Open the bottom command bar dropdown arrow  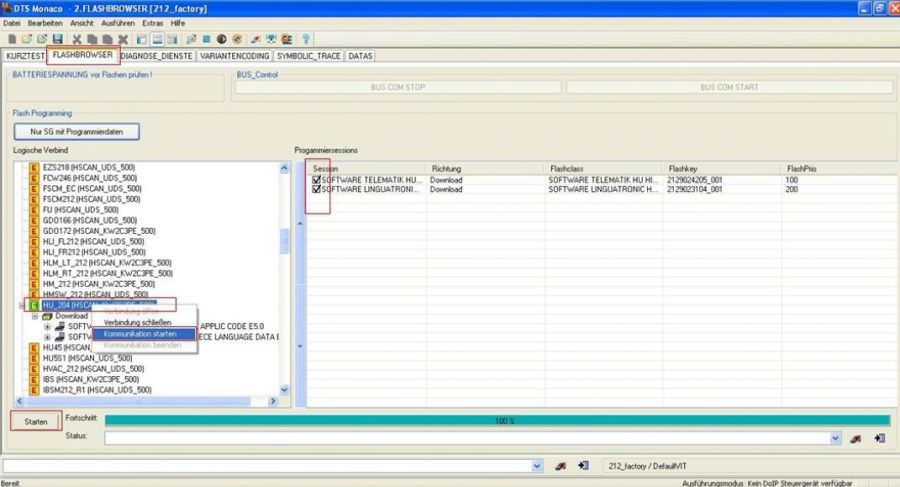point(538,465)
